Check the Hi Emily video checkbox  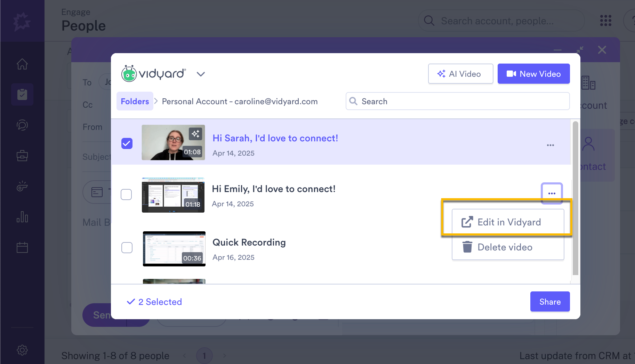pyautogui.click(x=126, y=195)
